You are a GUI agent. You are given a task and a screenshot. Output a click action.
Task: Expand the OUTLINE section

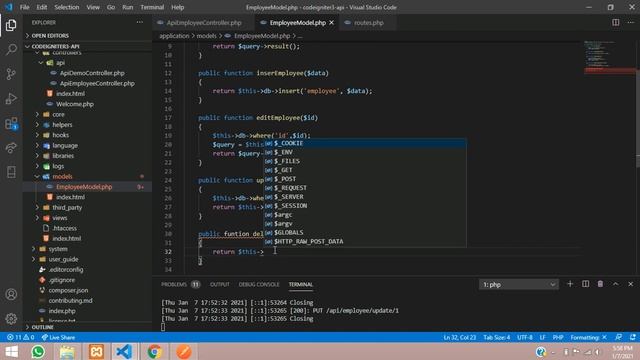click(x=42, y=327)
